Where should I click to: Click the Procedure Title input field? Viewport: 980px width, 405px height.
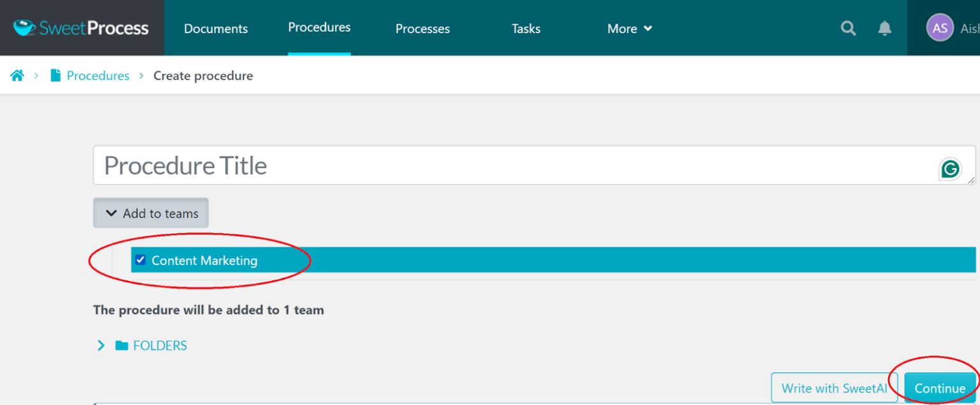click(x=534, y=165)
